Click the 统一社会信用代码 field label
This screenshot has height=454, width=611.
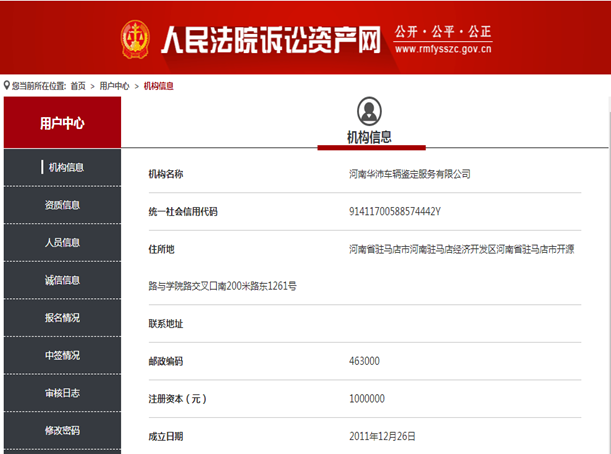point(183,212)
